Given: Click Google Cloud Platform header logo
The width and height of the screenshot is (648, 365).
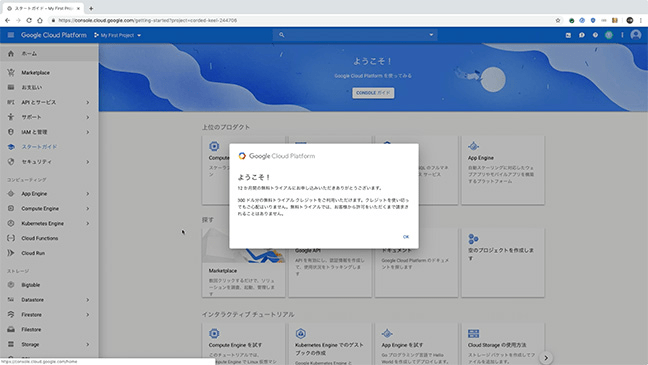Looking at the screenshot, I should [54, 35].
